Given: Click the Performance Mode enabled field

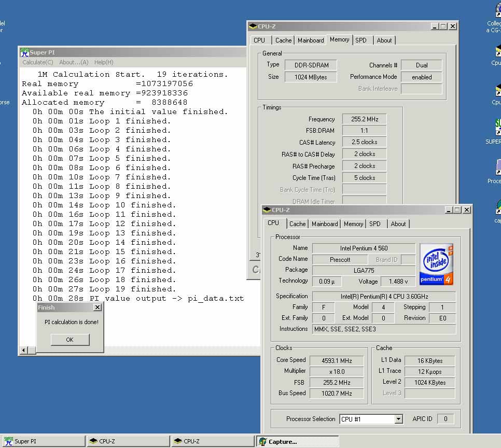Looking at the screenshot, I should click(x=422, y=77).
